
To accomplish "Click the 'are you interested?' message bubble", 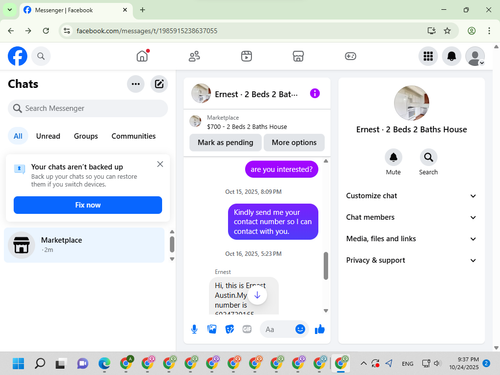I will [x=282, y=169].
